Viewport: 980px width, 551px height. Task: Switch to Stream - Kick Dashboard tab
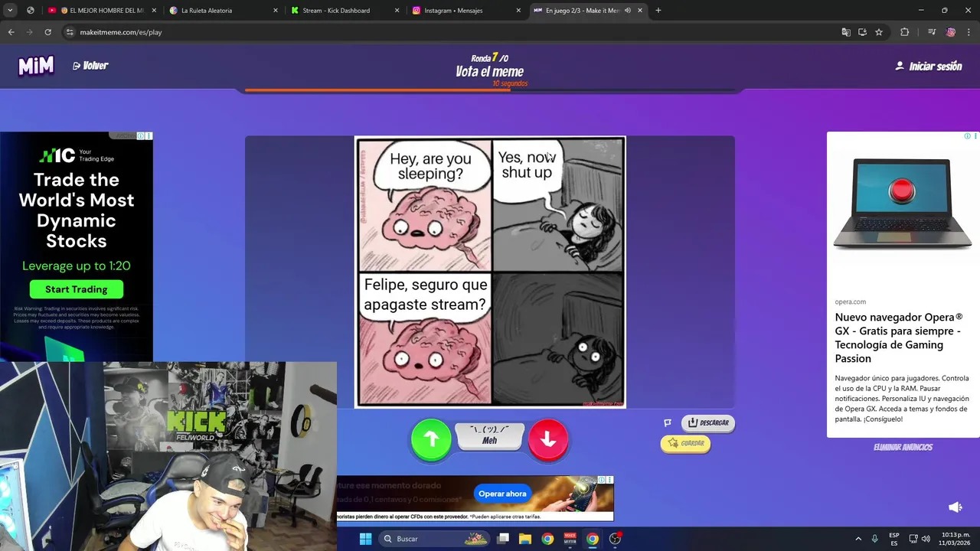pyautogui.click(x=345, y=11)
